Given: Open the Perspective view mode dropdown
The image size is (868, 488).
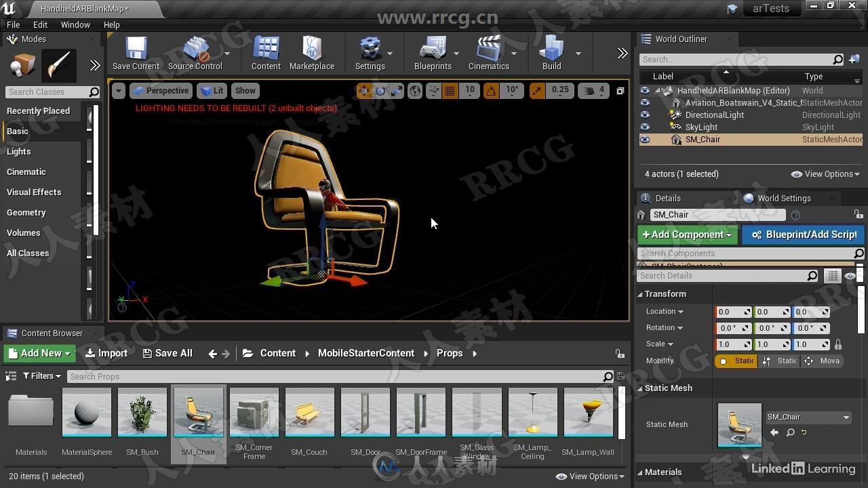Looking at the screenshot, I should point(161,90).
